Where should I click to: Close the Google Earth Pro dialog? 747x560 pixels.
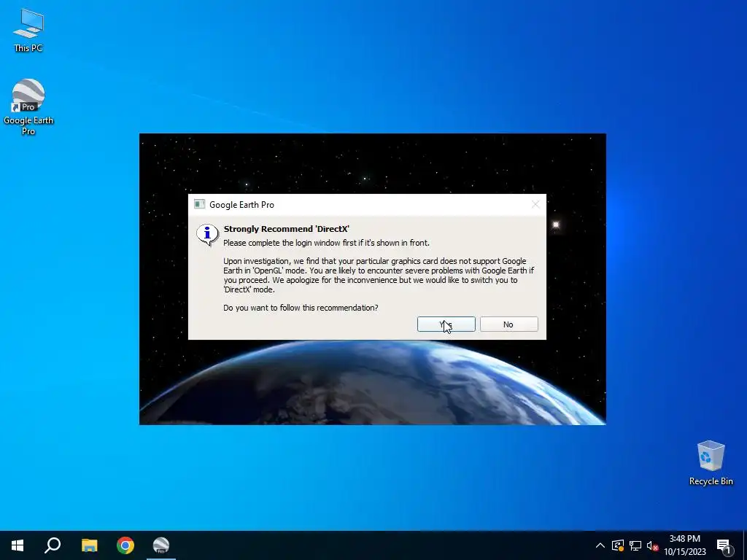535,205
